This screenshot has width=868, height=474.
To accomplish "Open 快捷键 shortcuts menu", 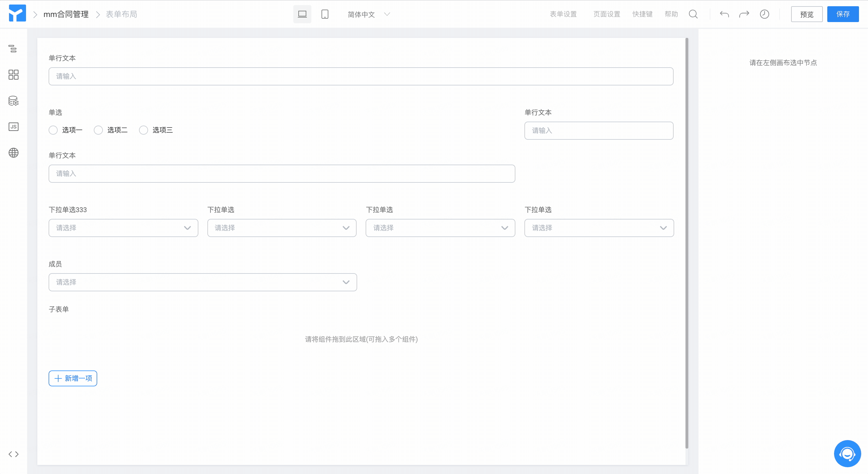I will click(x=643, y=14).
